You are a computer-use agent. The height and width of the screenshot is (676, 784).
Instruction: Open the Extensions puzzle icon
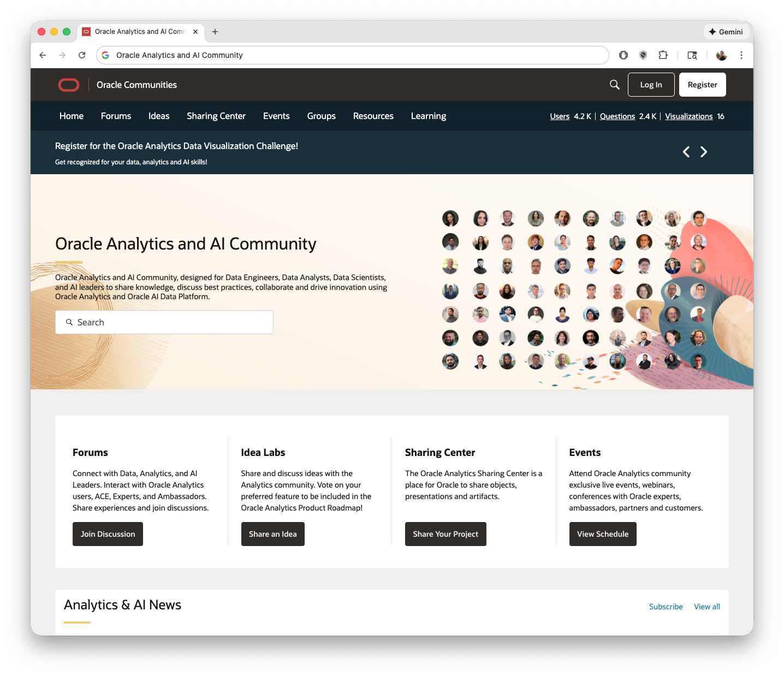click(x=663, y=55)
